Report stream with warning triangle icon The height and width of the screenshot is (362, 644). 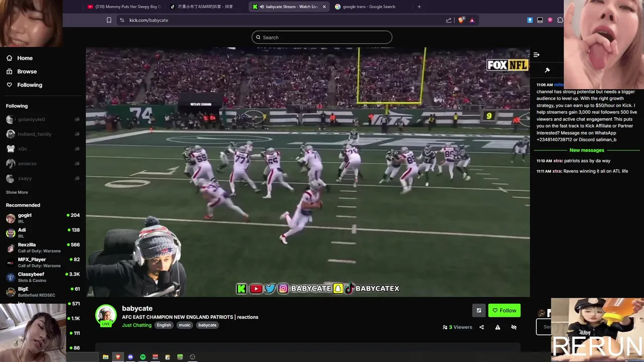coord(498,327)
